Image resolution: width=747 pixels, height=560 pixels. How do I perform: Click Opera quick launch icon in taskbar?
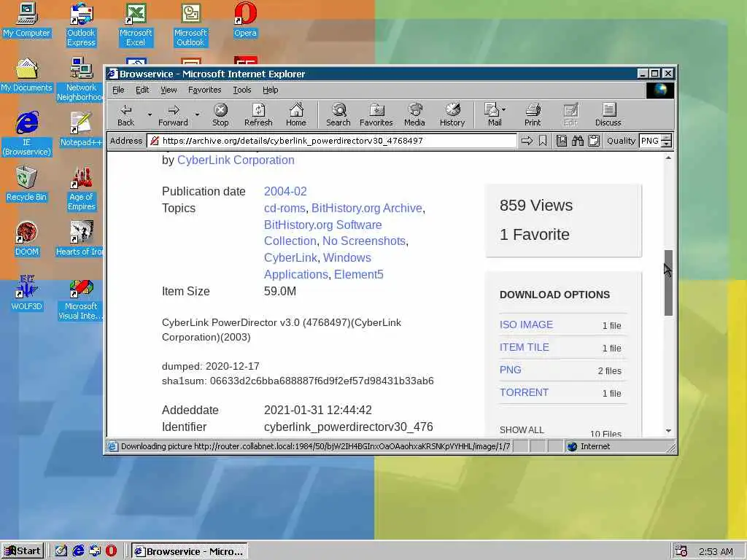click(x=111, y=551)
